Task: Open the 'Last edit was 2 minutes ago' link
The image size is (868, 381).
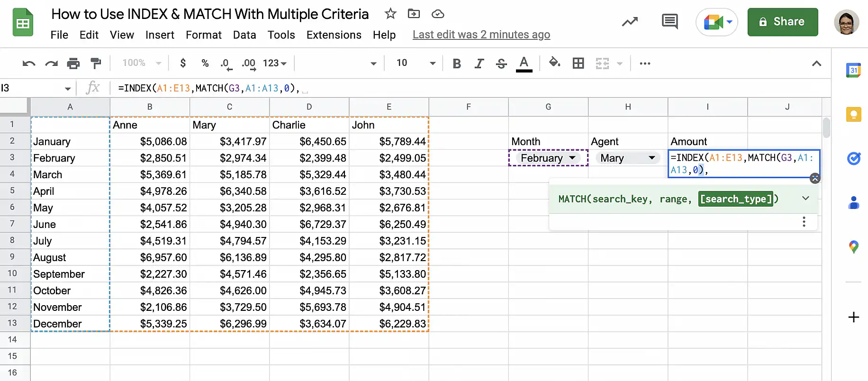Action: click(x=481, y=35)
